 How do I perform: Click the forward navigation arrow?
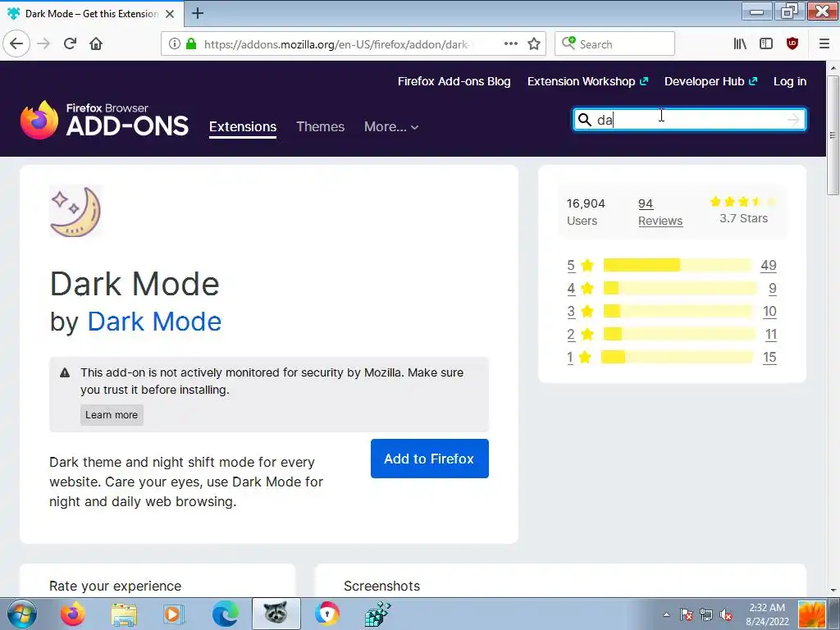[43, 43]
